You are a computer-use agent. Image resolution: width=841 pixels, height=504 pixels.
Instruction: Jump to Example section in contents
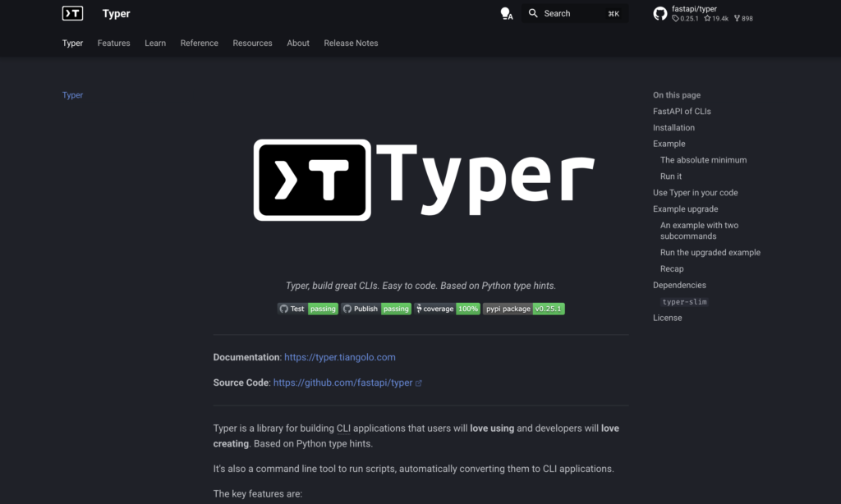pos(669,144)
